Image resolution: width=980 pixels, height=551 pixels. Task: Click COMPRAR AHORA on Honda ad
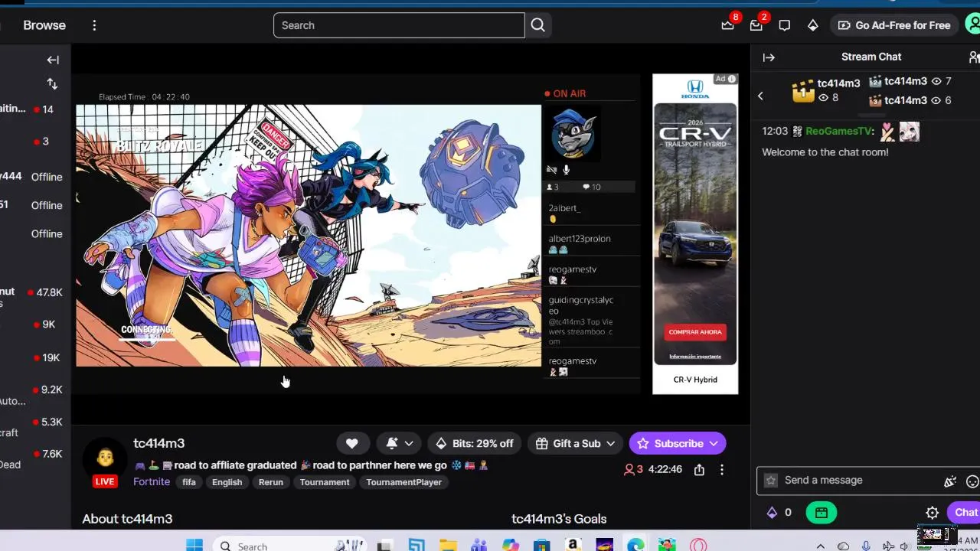coord(695,332)
